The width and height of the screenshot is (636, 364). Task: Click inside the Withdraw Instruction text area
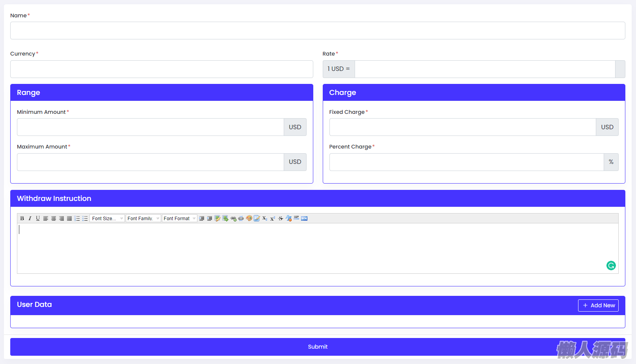[x=318, y=248]
